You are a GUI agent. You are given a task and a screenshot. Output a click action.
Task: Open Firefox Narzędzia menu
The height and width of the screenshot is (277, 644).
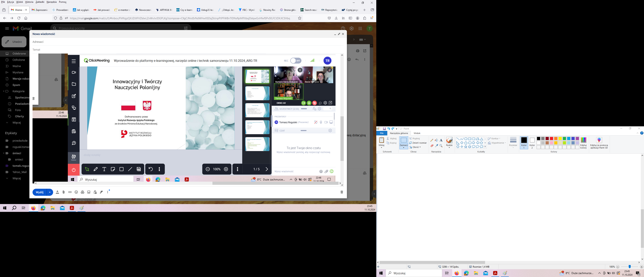pos(52,2)
